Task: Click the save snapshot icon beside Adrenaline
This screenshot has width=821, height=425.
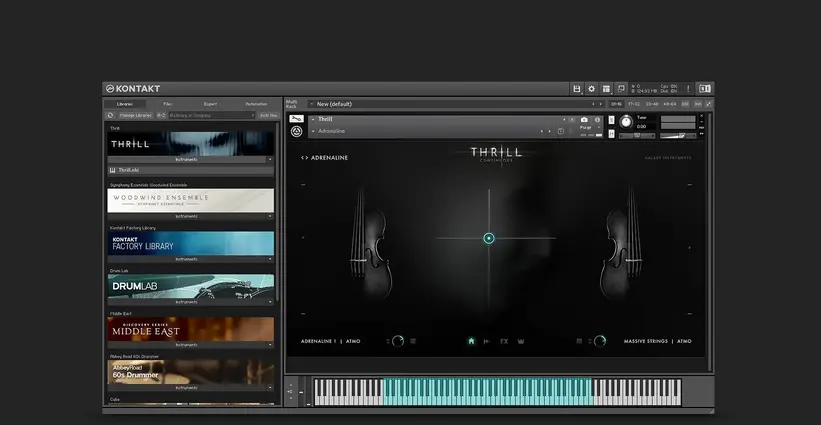Action: tap(561, 131)
